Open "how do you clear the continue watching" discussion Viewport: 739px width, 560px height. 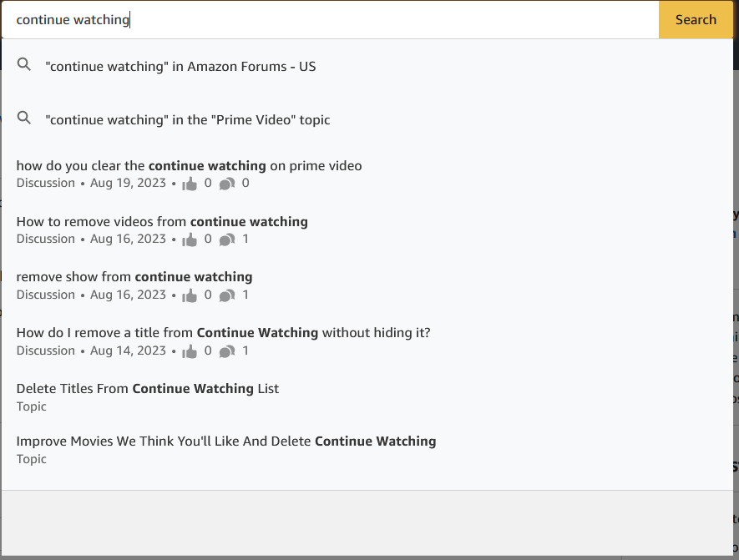[189, 166]
